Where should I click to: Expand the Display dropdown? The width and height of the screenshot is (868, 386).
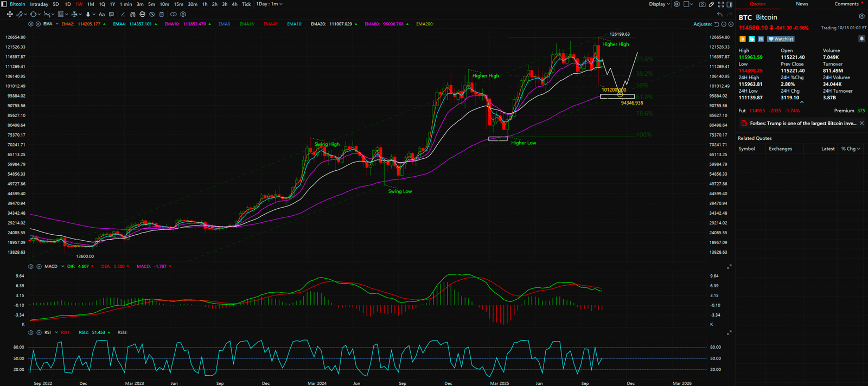coord(659,4)
